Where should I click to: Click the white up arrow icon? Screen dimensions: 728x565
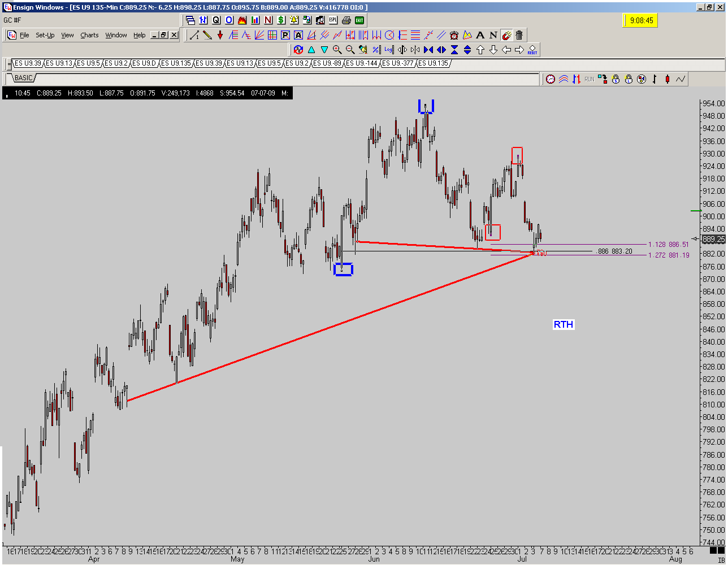[480, 50]
